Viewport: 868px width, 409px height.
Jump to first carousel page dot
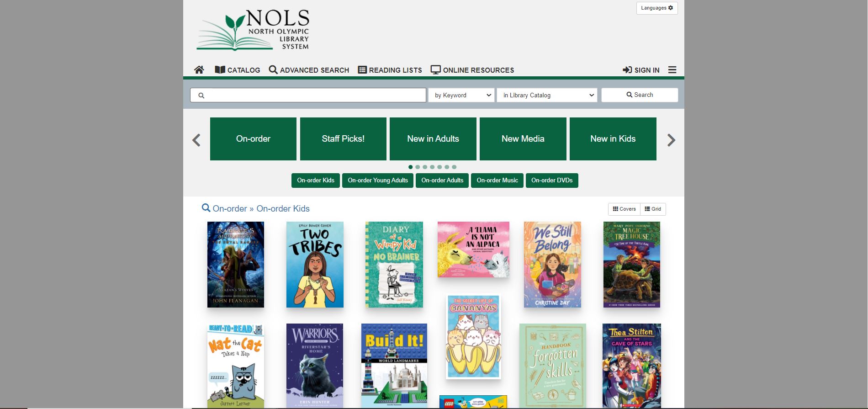[x=410, y=167]
